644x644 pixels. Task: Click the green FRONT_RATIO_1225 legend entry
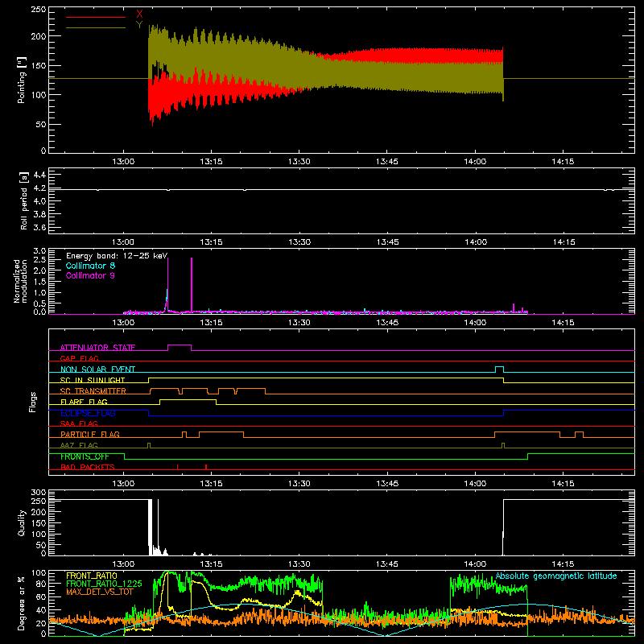(x=104, y=584)
